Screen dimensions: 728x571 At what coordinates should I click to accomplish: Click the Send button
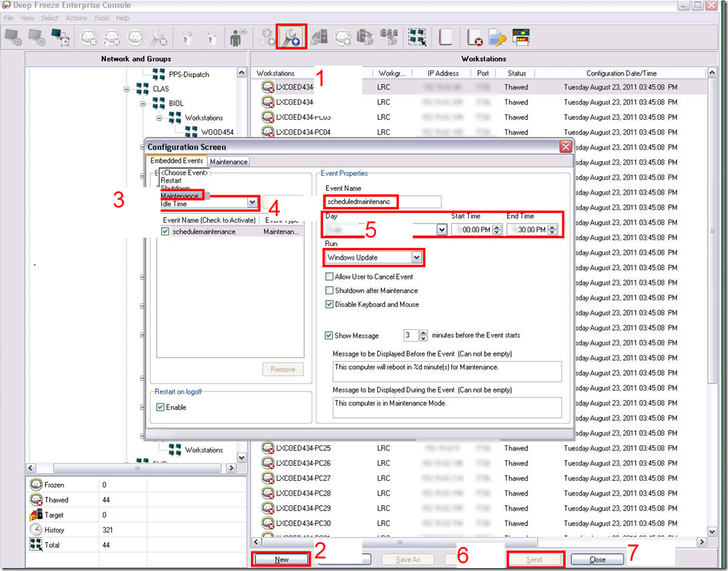[x=534, y=559]
